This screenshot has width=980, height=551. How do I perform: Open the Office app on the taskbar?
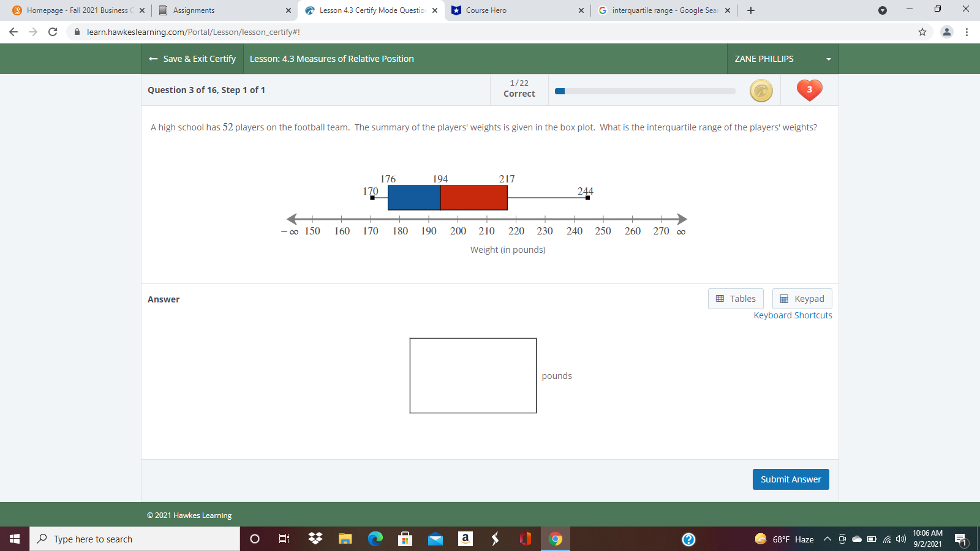coord(526,539)
